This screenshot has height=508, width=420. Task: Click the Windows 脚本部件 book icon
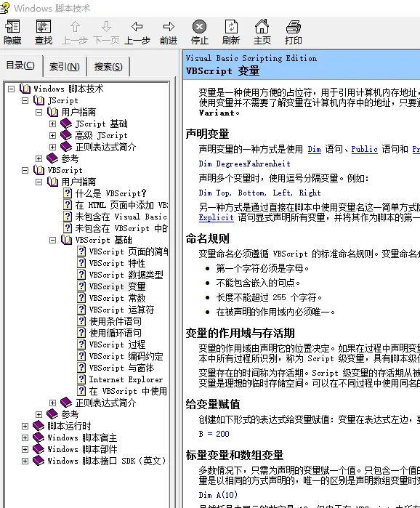pyautogui.click(x=39, y=449)
